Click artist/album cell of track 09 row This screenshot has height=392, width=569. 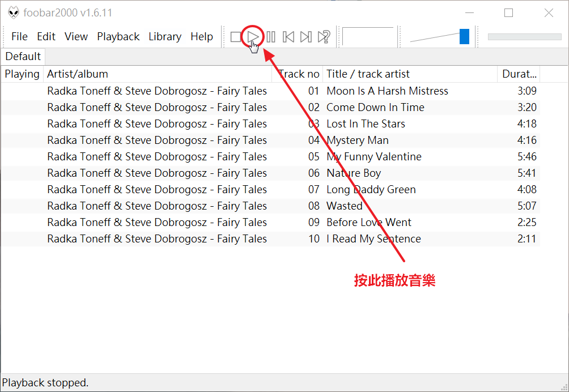click(x=157, y=222)
